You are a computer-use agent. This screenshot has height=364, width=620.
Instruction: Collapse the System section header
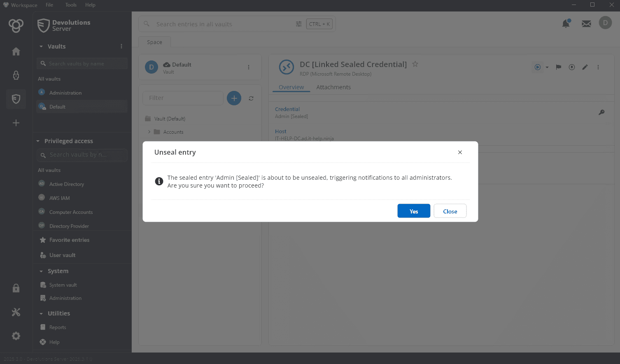(41, 271)
